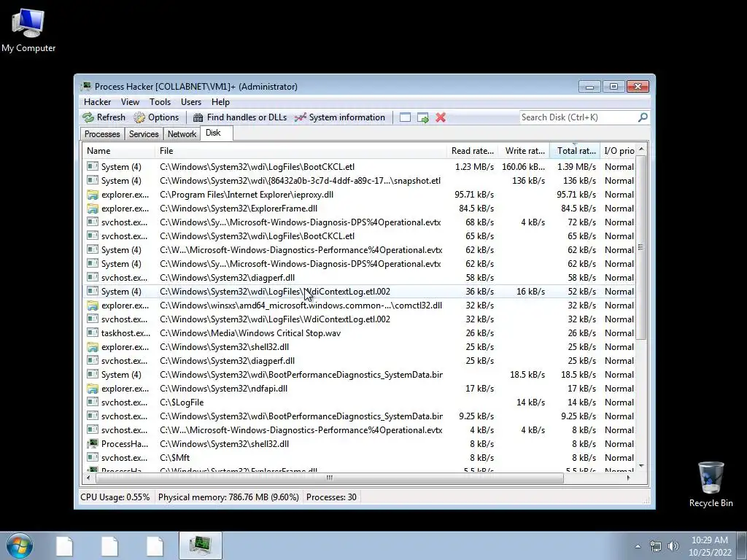Screen dimensions: 747x560
Task: Click the find window and thread icon
Action: pyautogui.click(x=422, y=117)
